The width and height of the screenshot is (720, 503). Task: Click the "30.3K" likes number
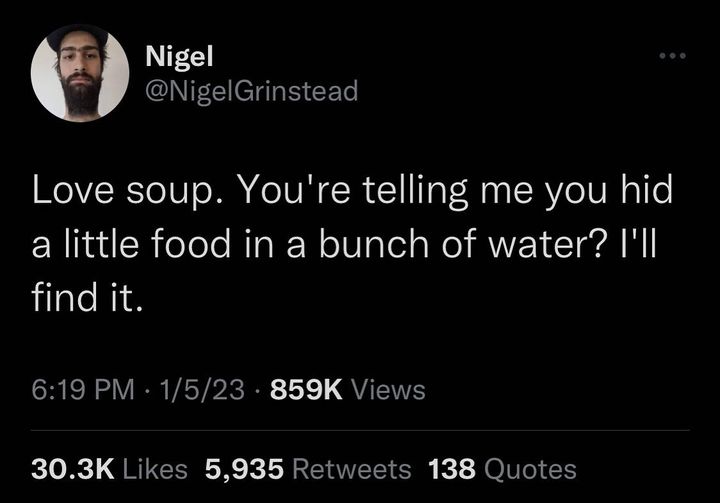coord(70,468)
